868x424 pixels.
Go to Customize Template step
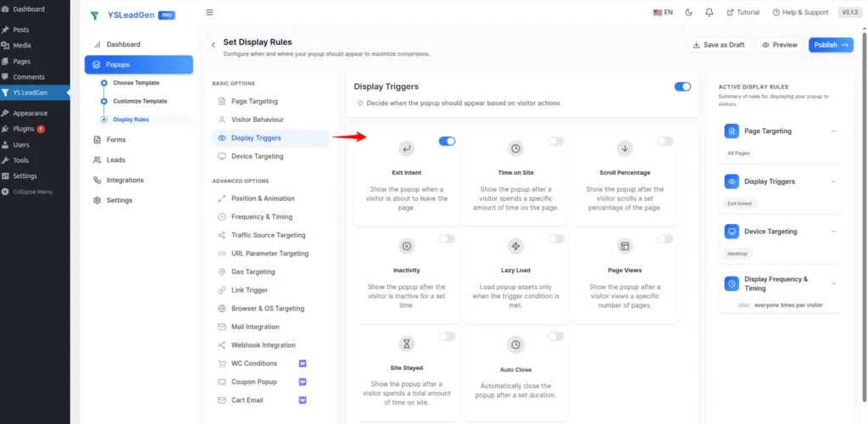pyautogui.click(x=140, y=101)
